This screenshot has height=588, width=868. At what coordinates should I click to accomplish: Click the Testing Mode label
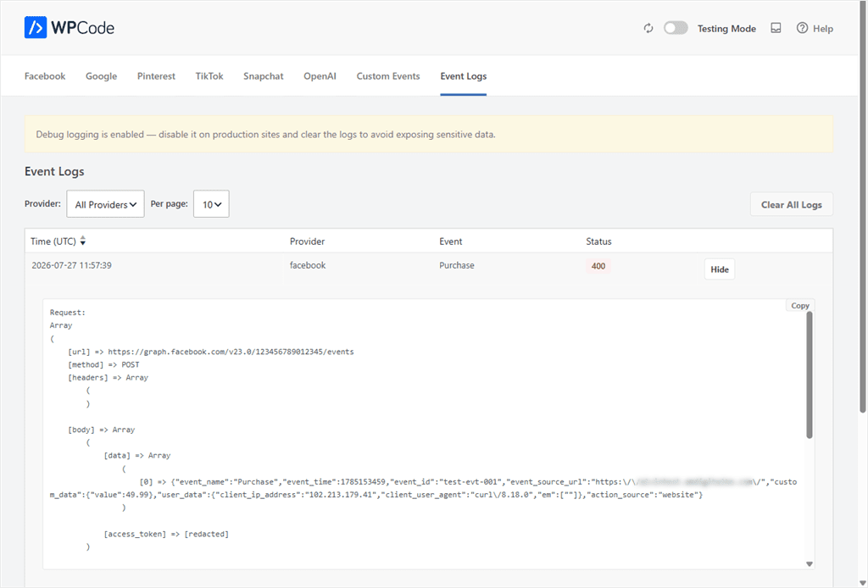[726, 29]
